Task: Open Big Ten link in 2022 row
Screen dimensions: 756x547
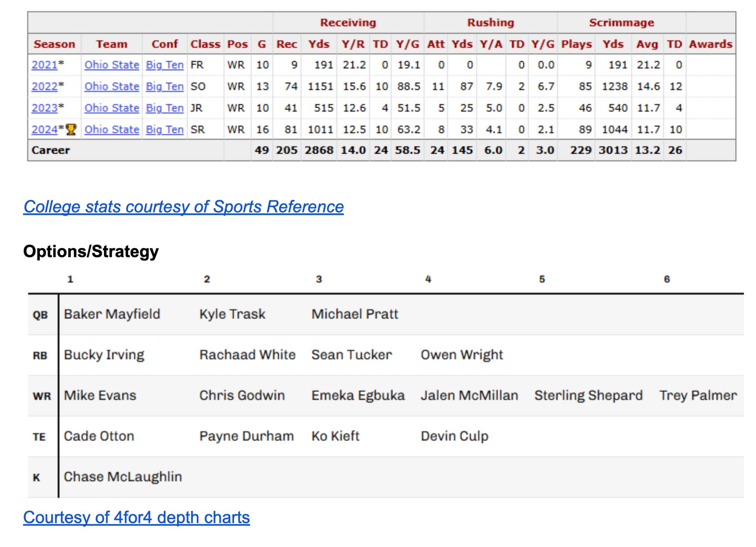Action: point(165,87)
